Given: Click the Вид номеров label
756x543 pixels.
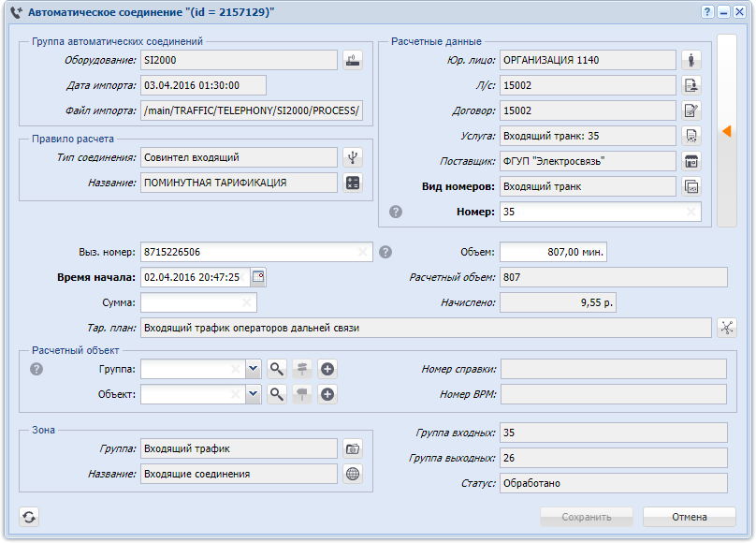Looking at the screenshot, I should (458, 186).
